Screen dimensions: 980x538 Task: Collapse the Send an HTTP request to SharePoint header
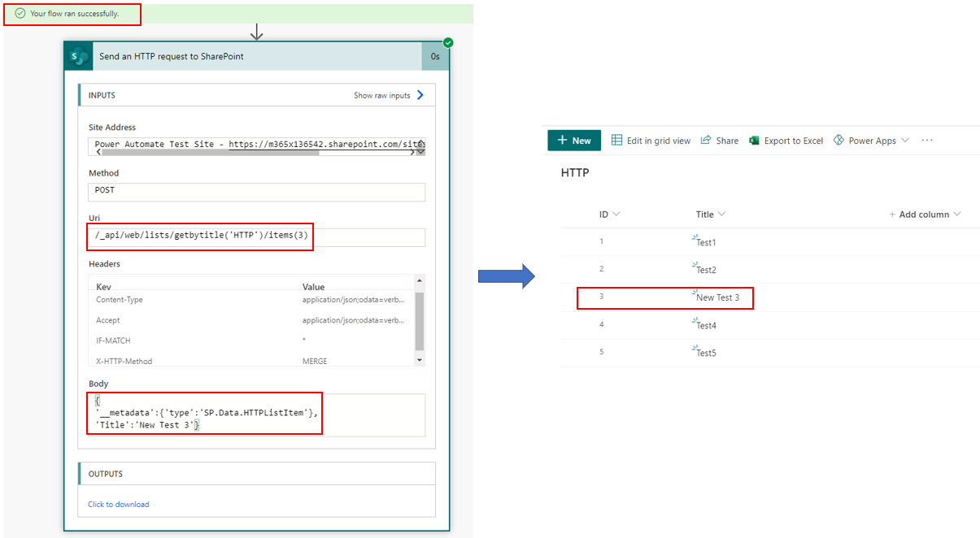pyautogui.click(x=256, y=56)
